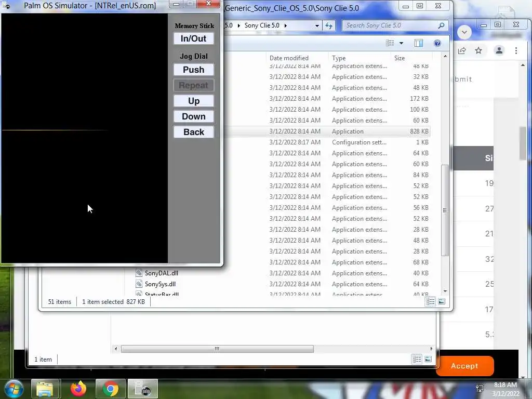Click the 100 KB size cell
532x399 pixels.
click(419, 110)
